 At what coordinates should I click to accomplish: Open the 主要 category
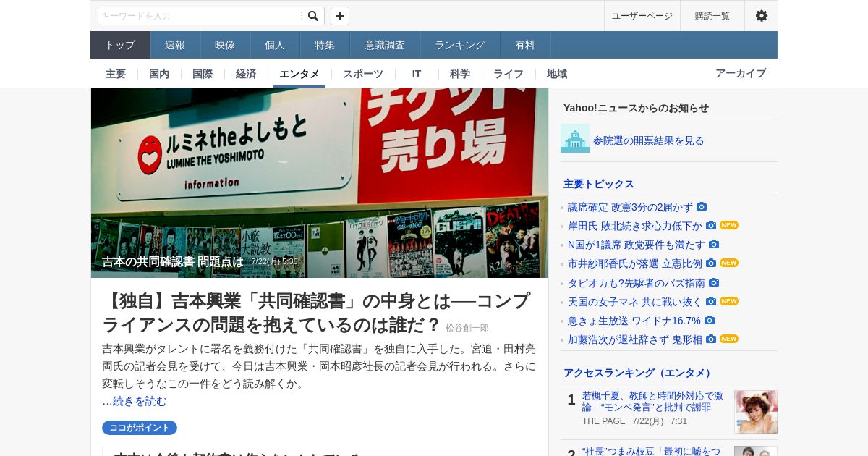116,74
